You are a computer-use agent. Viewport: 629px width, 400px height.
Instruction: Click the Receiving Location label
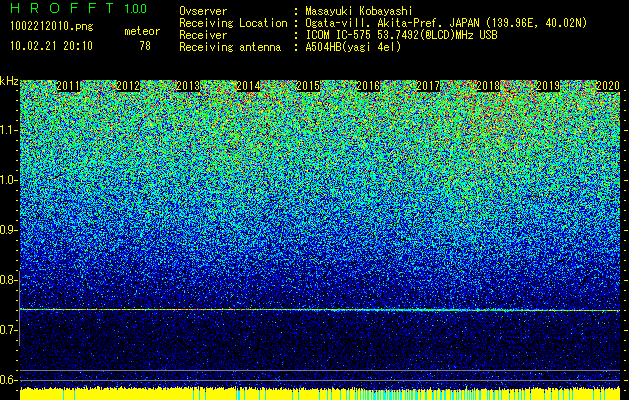[233, 23]
